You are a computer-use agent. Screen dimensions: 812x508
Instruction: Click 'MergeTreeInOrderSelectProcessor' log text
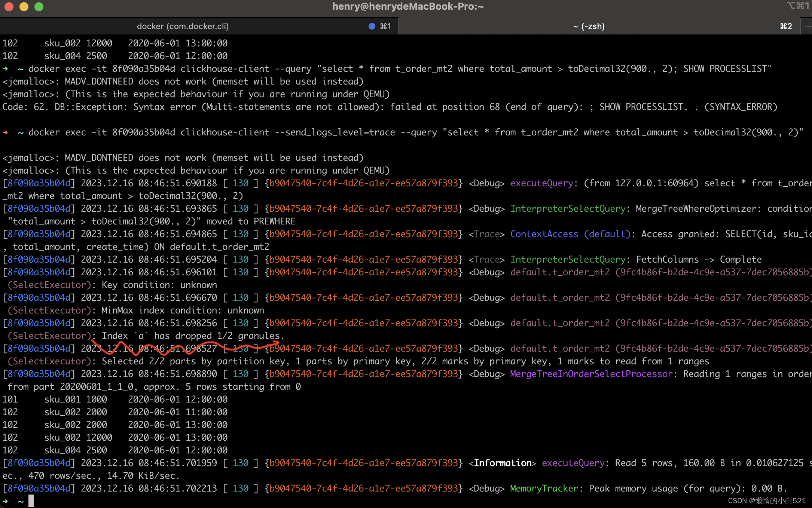(591, 374)
